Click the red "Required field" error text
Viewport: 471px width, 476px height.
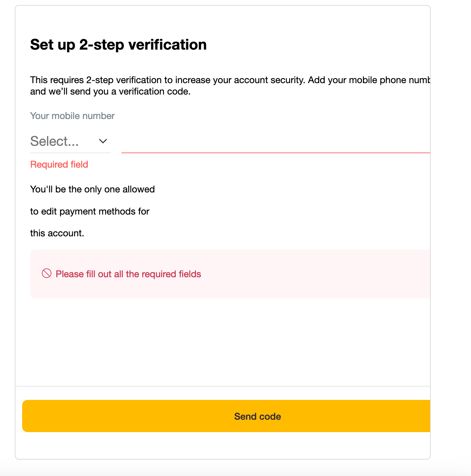click(x=59, y=165)
